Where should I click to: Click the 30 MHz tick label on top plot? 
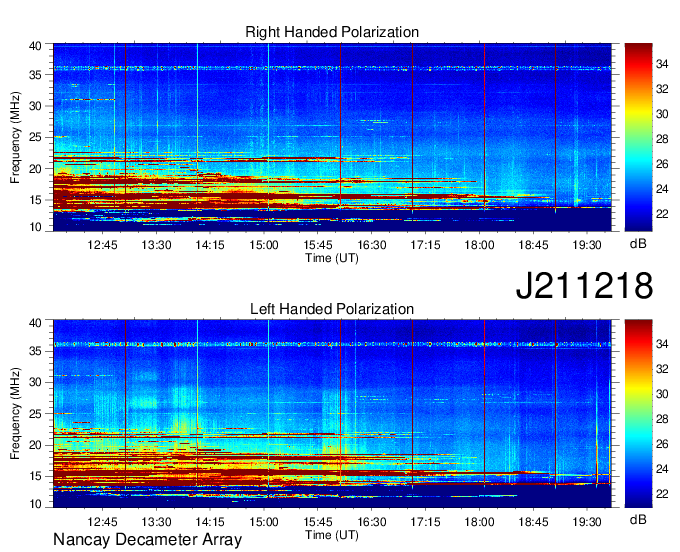pyautogui.click(x=35, y=106)
